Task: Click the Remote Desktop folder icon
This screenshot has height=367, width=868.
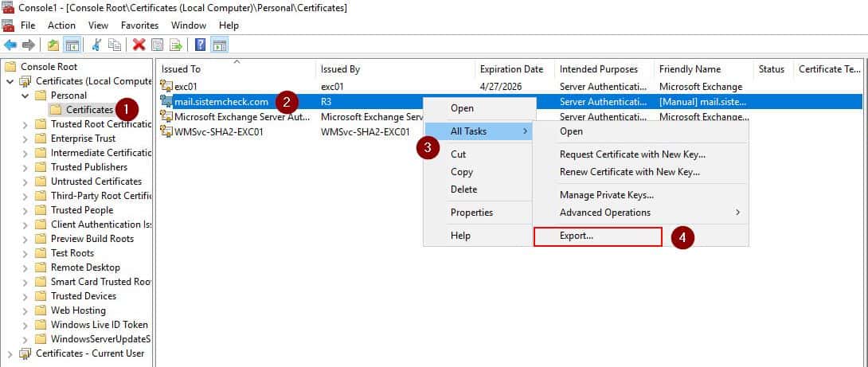Action: tap(41, 267)
